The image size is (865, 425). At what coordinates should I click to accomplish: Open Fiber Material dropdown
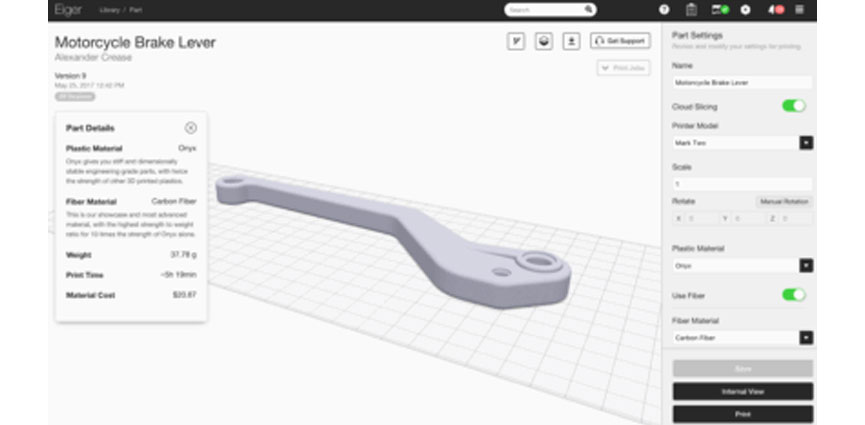(x=742, y=338)
